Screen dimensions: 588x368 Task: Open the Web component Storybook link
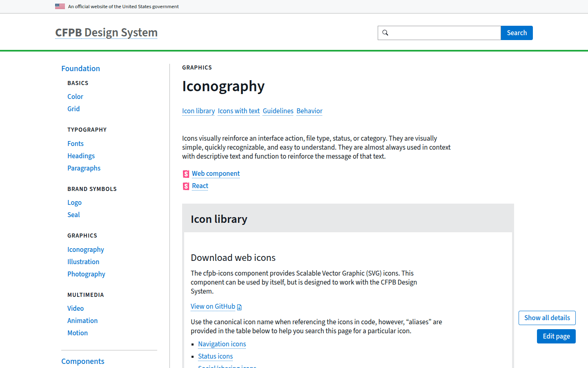pyautogui.click(x=216, y=173)
